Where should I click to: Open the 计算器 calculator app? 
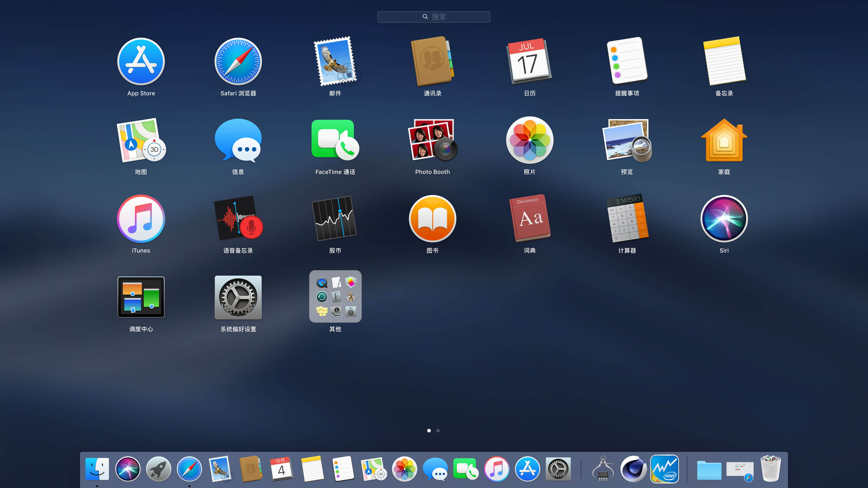click(x=627, y=218)
